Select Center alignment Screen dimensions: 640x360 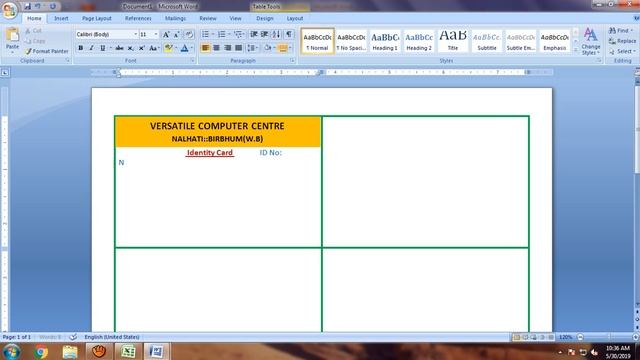216,48
